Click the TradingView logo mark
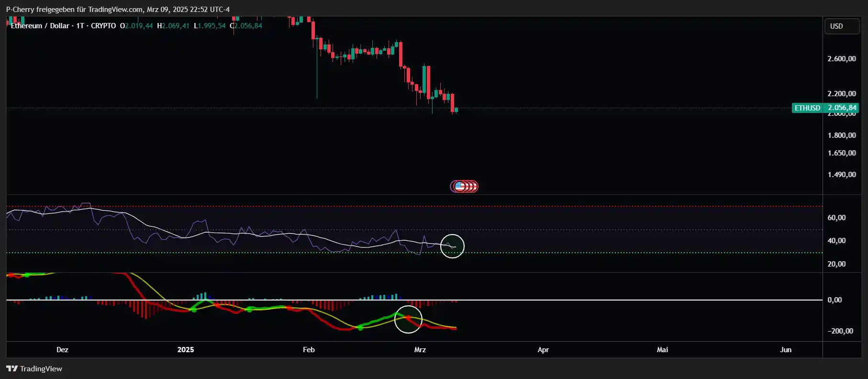This screenshot has width=868, height=379. coord(12,368)
